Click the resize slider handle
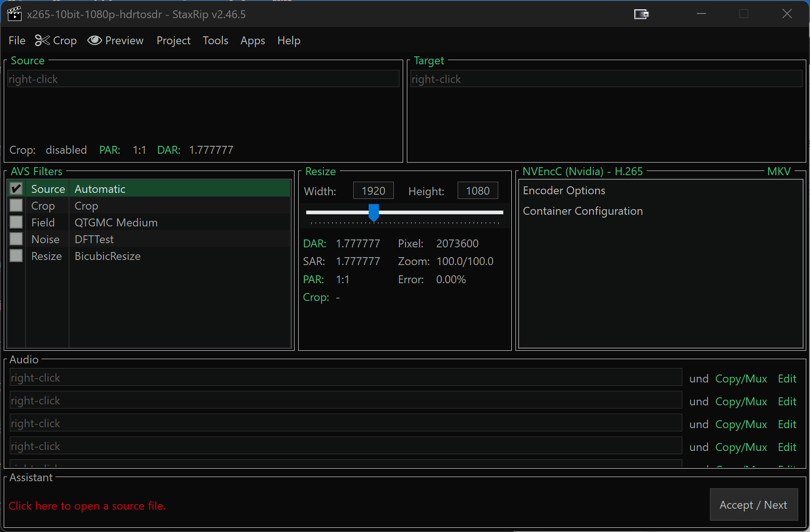Image resolution: width=810 pixels, height=532 pixels. pyautogui.click(x=374, y=212)
